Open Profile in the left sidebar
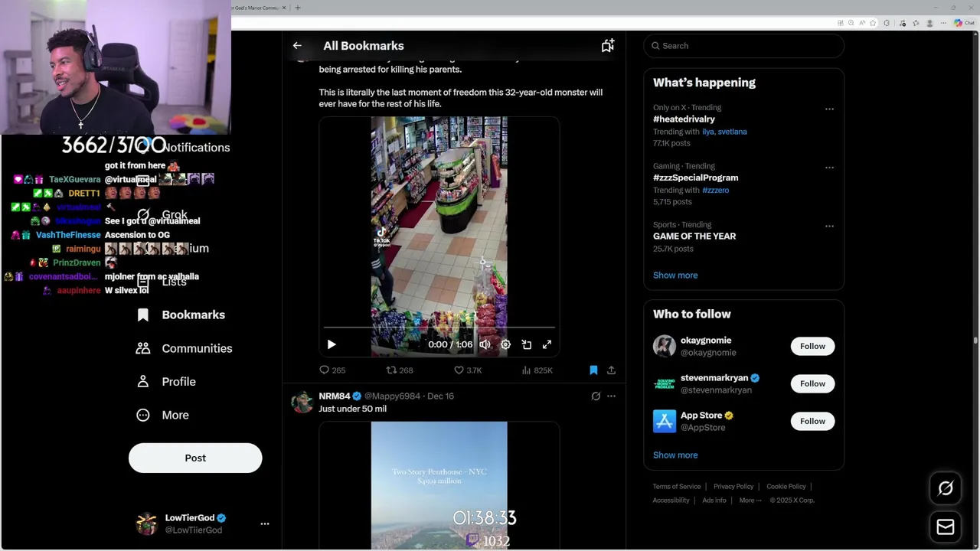980x551 pixels. tap(165, 381)
